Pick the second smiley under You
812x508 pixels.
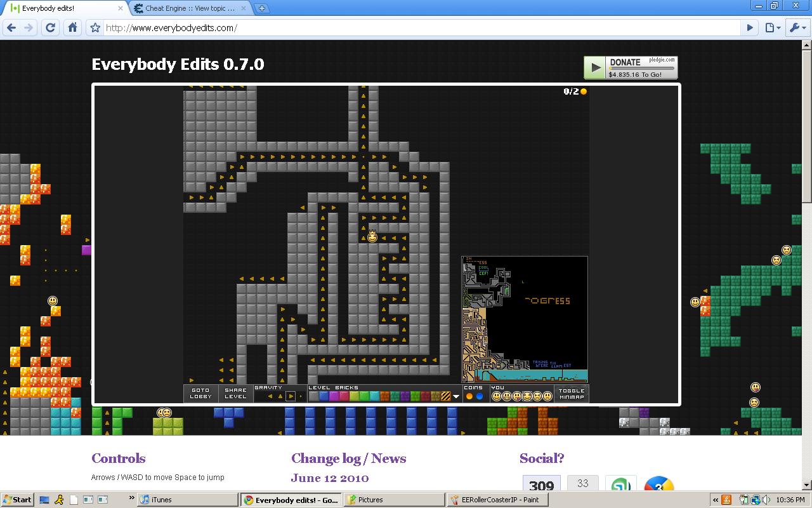506,396
